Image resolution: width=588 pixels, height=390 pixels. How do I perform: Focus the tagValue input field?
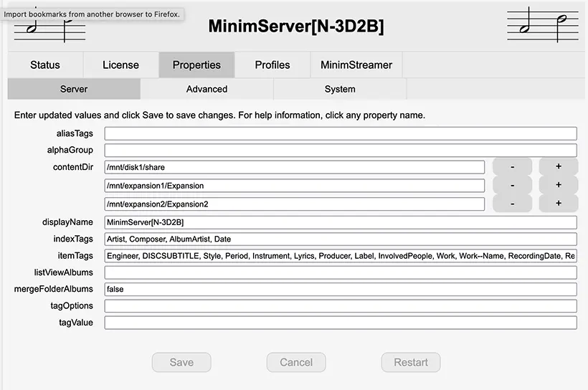click(341, 323)
